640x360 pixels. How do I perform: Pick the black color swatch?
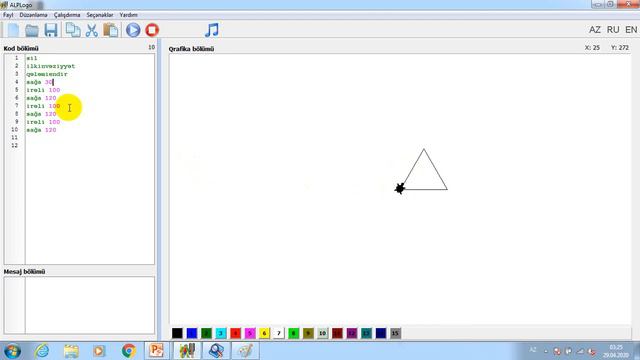click(177, 333)
